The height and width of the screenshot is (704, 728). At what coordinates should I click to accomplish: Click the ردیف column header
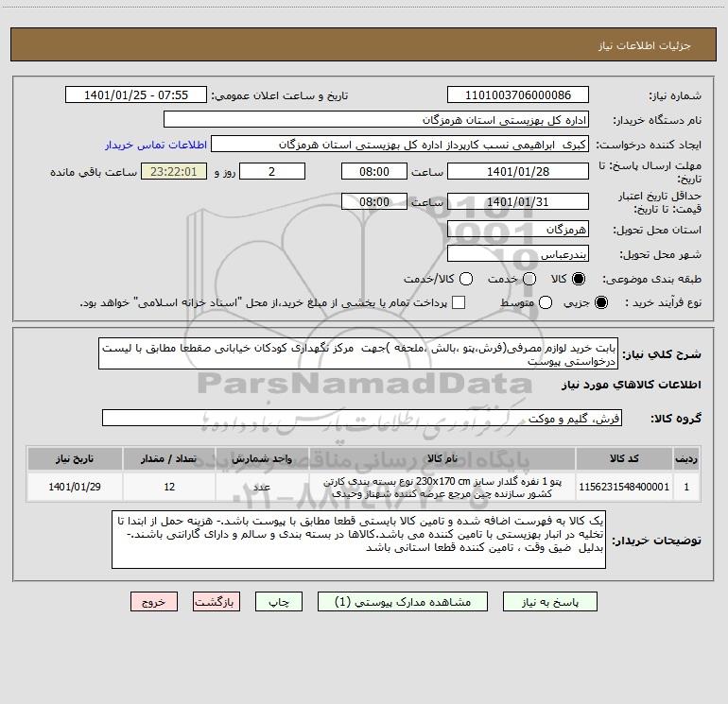[686, 458]
